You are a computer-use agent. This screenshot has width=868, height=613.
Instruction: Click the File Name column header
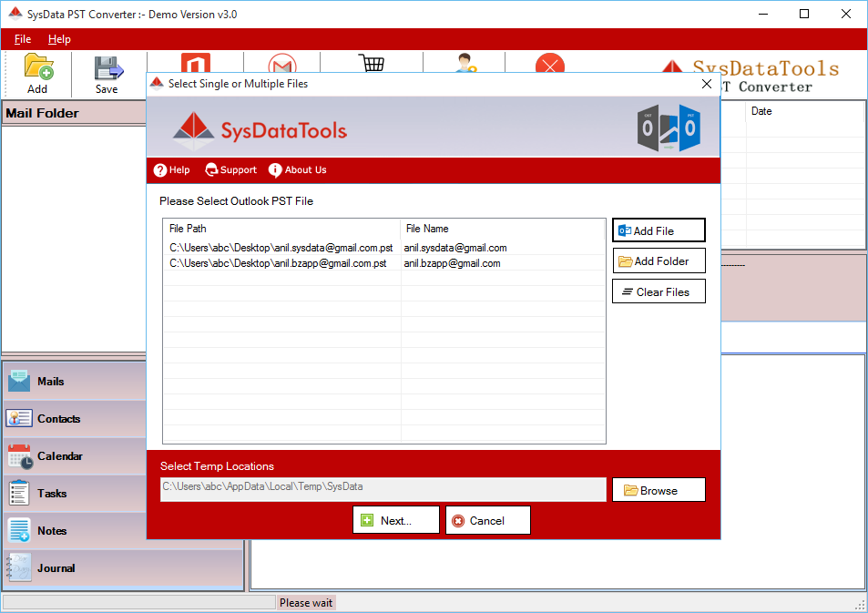[502, 229]
